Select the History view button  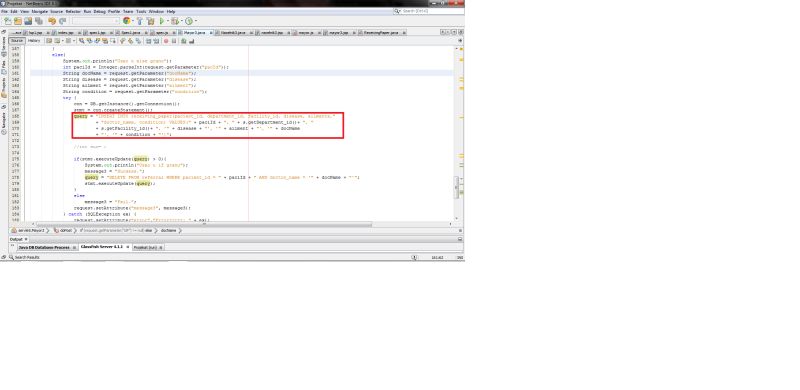pyautogui.click(x=34, y=41)
